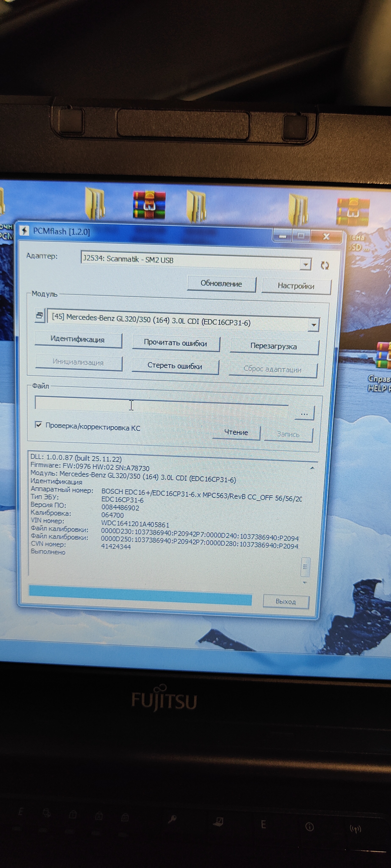Click the Чтение button
Image resolution: width=391 pixels, height=868 pixels.
(236, 432)
